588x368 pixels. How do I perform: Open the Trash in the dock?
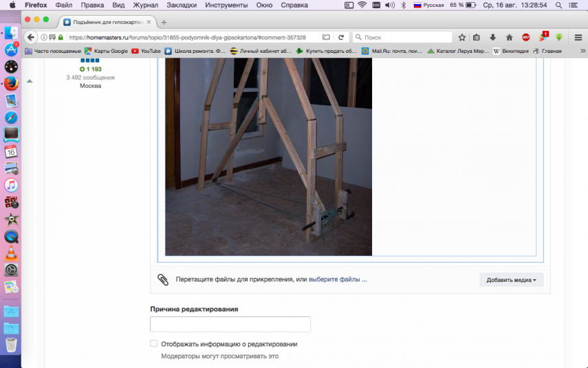point(11,344)
